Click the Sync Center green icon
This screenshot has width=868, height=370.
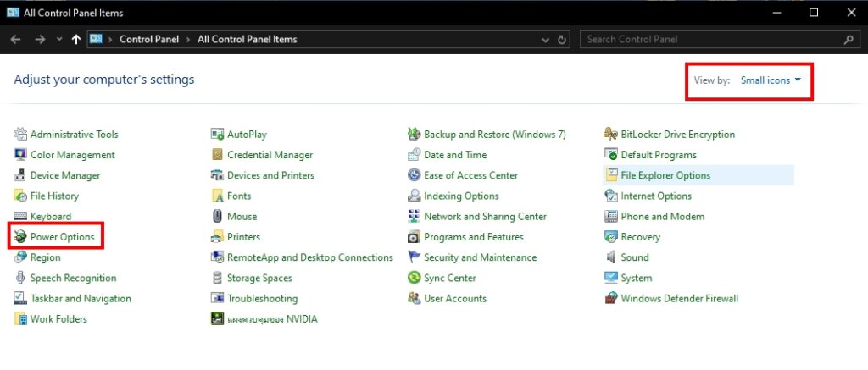pos(415,278)
